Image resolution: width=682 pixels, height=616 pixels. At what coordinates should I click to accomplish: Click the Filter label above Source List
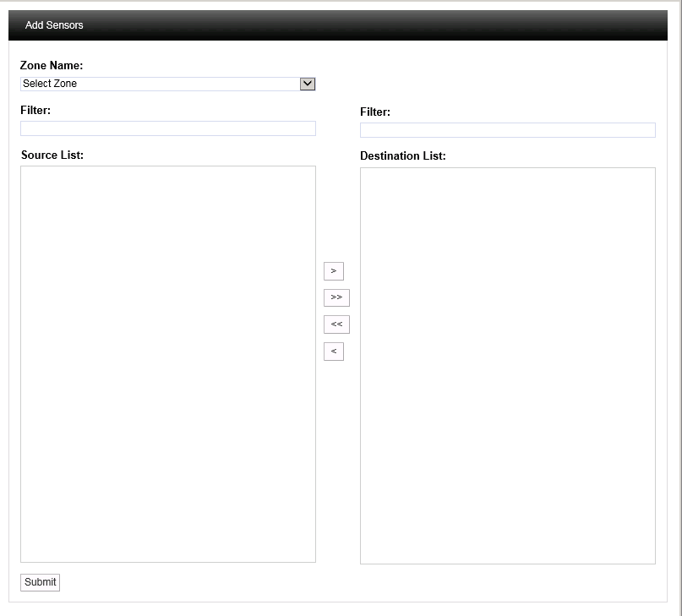point(35,111)
